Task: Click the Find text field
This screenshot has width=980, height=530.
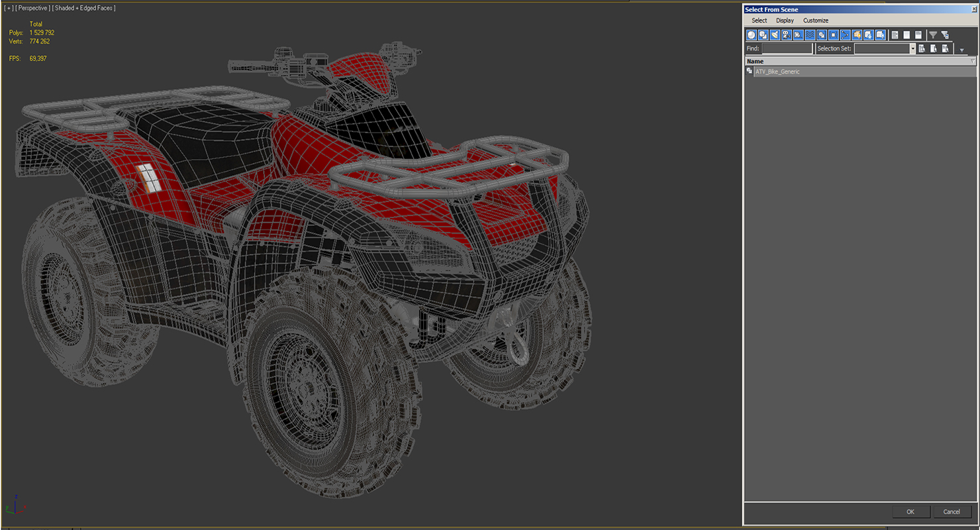Action: pos(787,48)
